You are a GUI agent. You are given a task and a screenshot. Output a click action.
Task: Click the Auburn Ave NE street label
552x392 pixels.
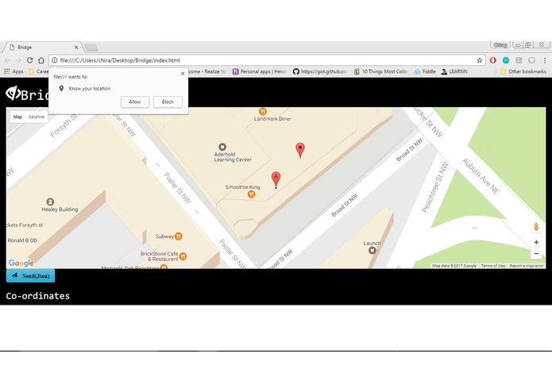(x=481, y=176)
